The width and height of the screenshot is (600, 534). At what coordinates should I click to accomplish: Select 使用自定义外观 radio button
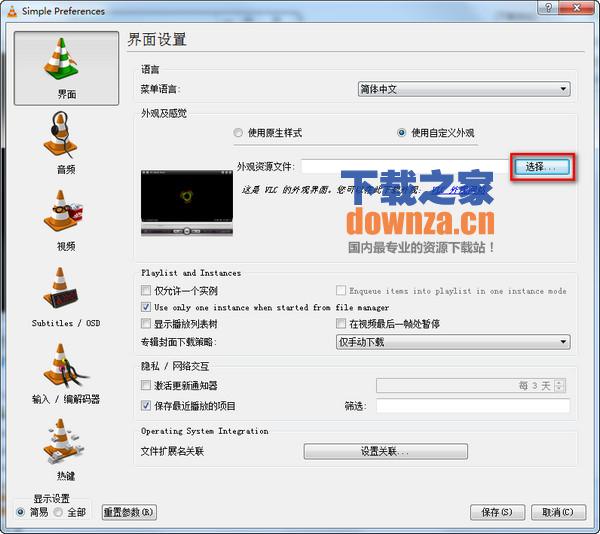pos(401,133)
